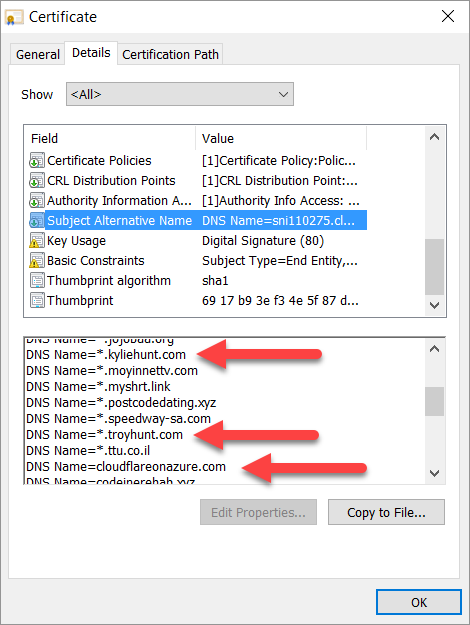Image resolution: width=470 pixels, height=625 pixels.
Task: Open the Certification Path tab
Action: click(x=170, y=54)
